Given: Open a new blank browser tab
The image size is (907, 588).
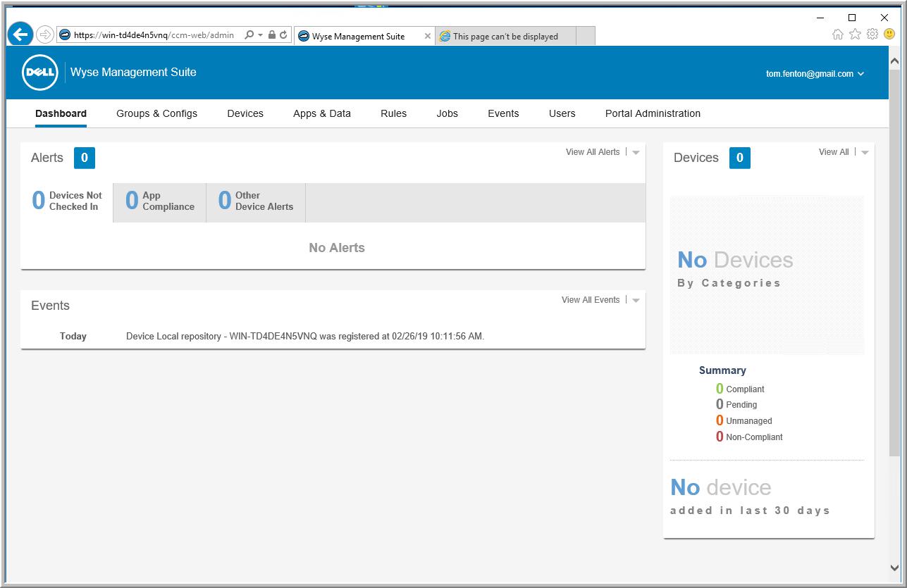Looking at the screenshot, I should (586, 36).
